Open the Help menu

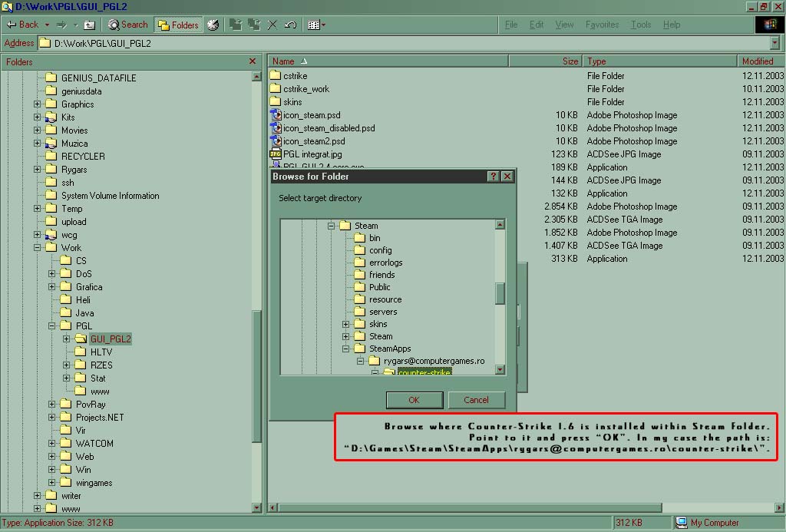pos(672,25)
